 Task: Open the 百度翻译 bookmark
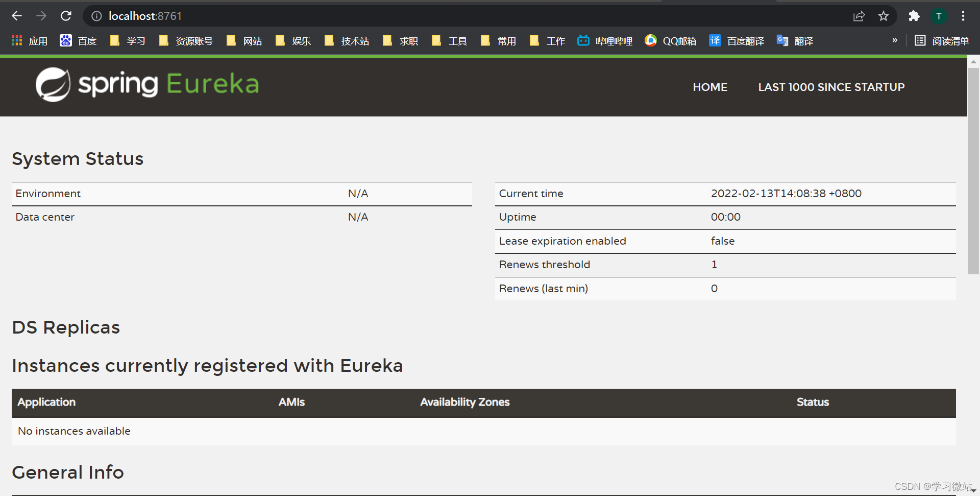coord(737,41)
